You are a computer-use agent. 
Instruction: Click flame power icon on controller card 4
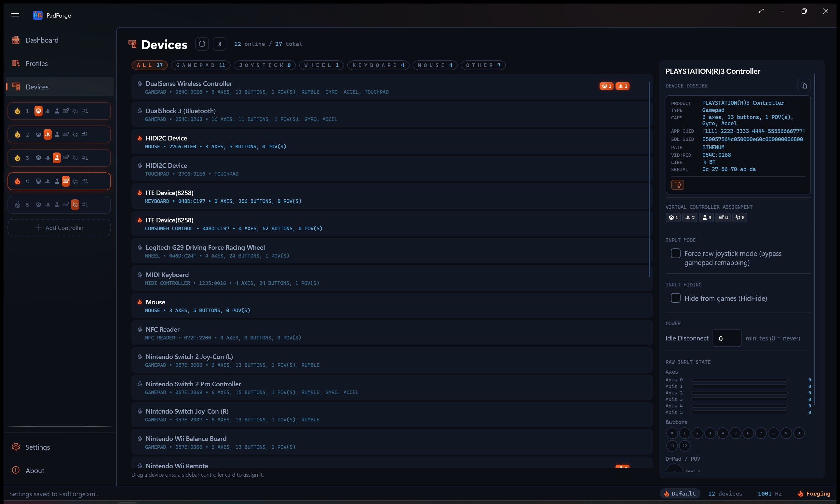pyautogui.click(x=17, y=181)
